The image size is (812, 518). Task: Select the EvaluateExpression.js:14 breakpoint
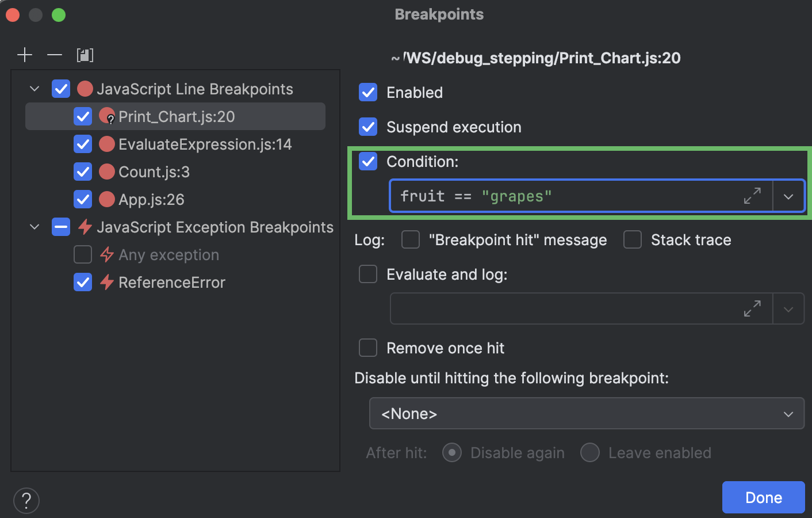click(x=205, y=144)
